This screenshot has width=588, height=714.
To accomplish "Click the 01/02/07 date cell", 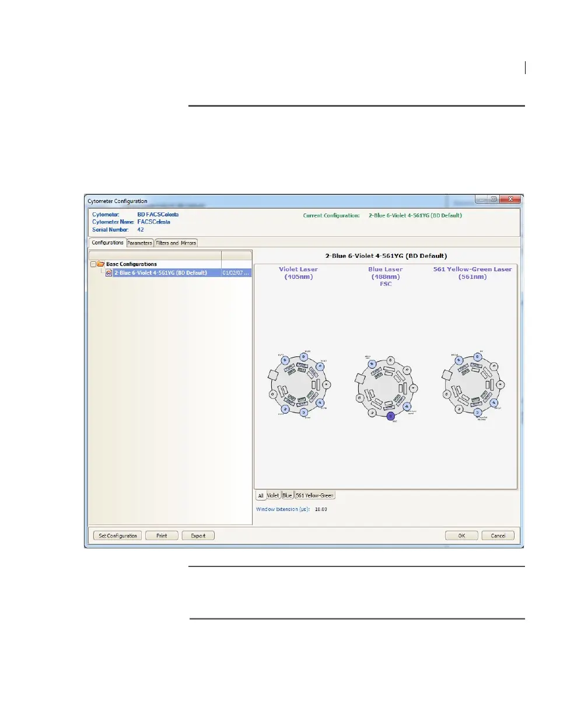I will pyautogui.click(x=236, y=272).
